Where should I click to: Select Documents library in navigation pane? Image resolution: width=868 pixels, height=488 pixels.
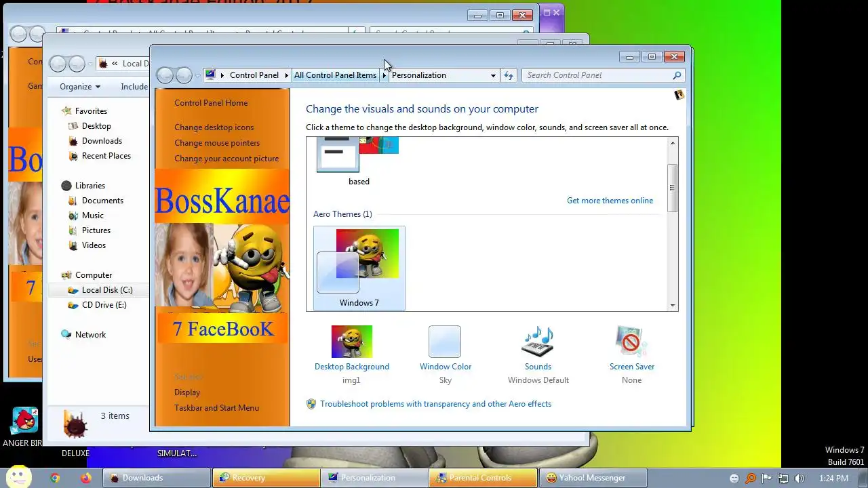click(x=102, y=201)
